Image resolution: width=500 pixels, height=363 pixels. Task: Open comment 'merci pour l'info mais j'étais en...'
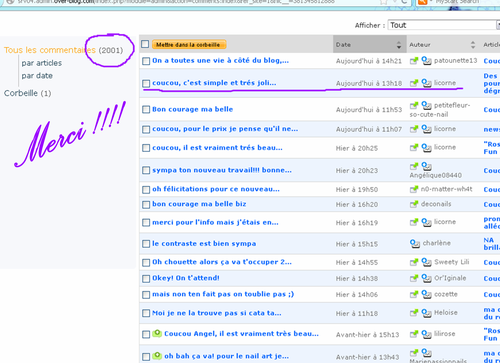point(215,222)
